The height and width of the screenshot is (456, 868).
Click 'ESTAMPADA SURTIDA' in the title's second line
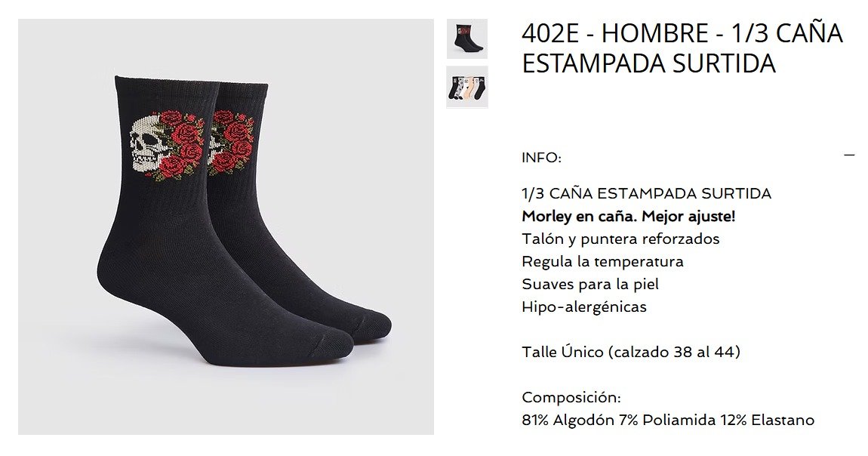point(648,63)
